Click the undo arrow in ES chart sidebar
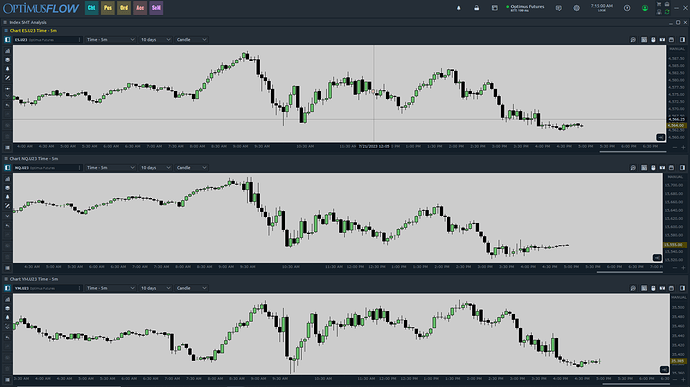This screenshot has width=690, height=387. pos(7,105)
